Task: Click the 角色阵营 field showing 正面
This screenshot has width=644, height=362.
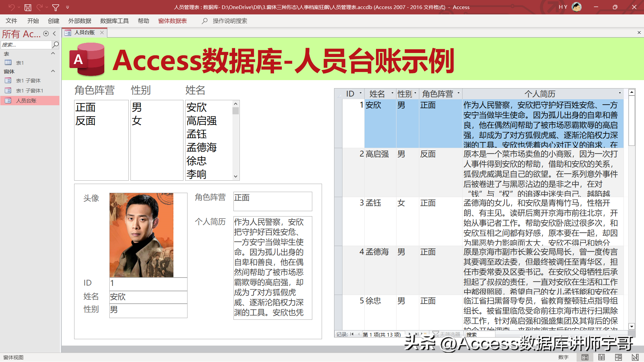Action: pos(273,201)
